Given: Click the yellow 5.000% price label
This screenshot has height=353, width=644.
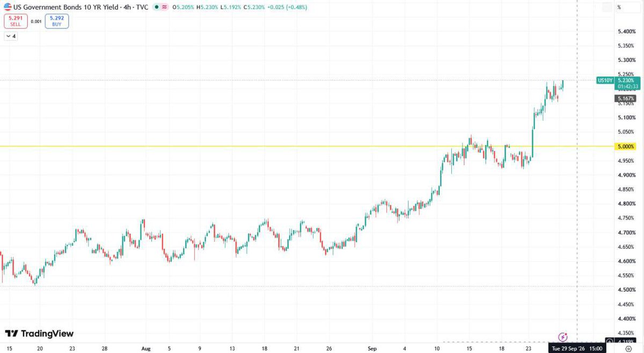Looking at the screenshot, I should pyautogui.click(x=625, y=146).
